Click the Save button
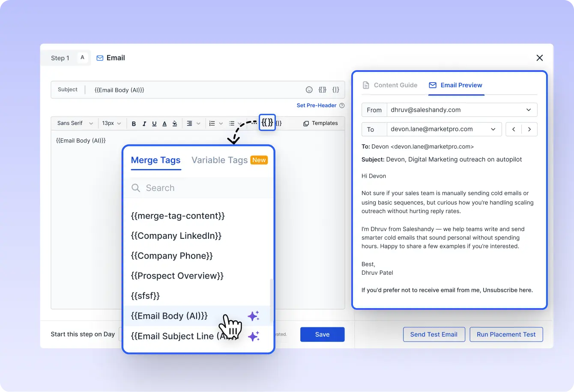 coord(322,335)
